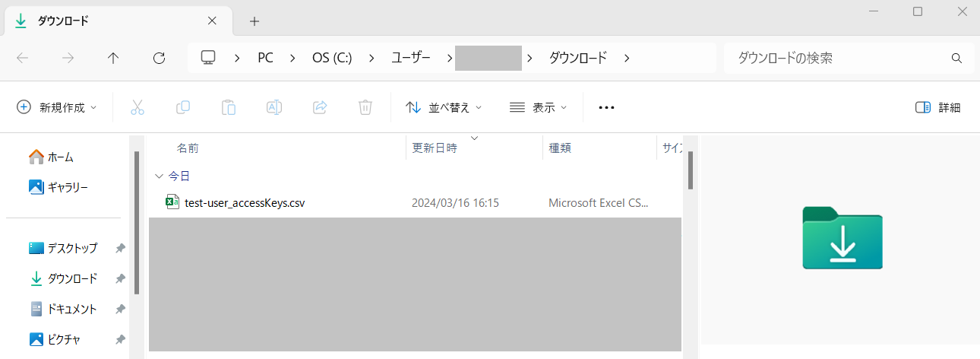Select test-user_accessKeys.csv file
The width and height of the screenshot is (980, 359).
[x=244, y=203]
